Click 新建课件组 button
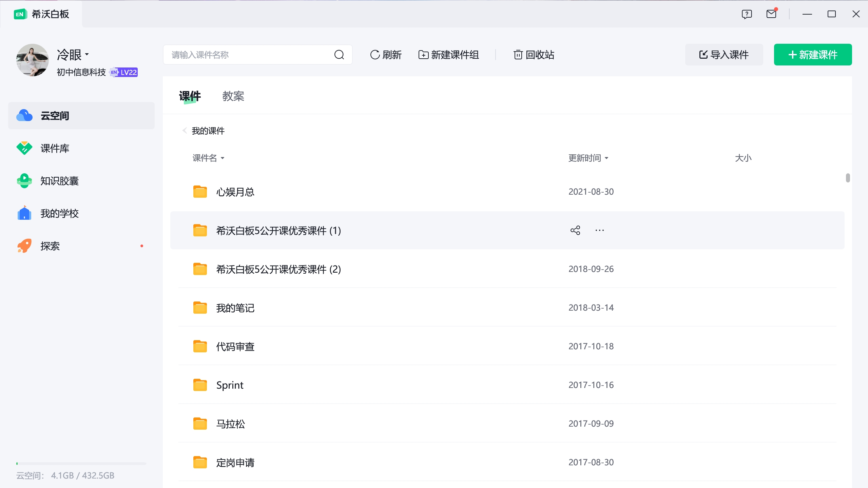This screenshot has height=488, width=868. [448, 55]
